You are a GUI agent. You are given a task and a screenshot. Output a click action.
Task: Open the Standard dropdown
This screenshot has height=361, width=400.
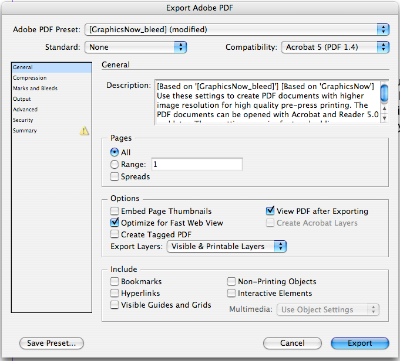click(x=136, y=47)
